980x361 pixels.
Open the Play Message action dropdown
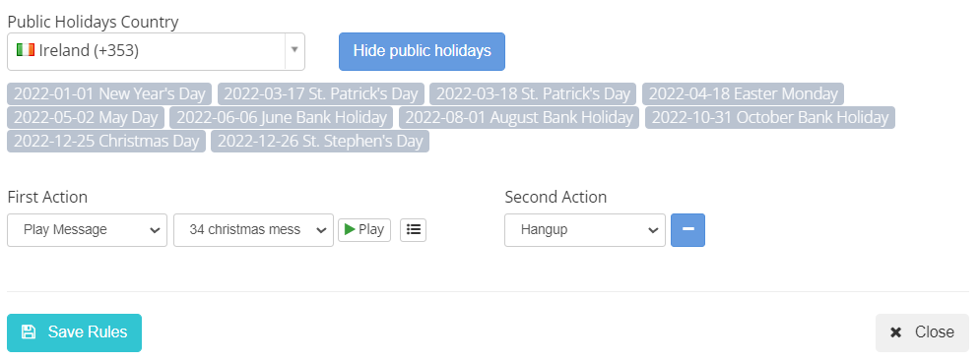[88, 230]
